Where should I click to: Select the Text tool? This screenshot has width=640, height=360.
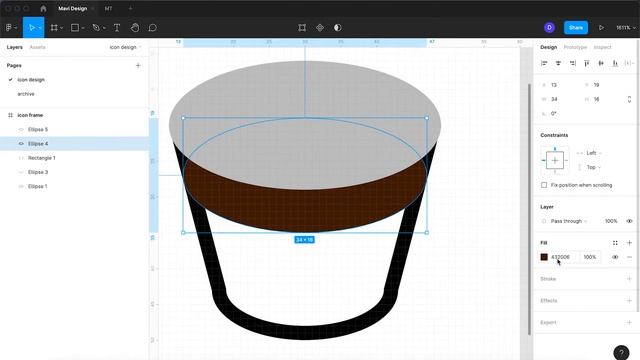[117, 28]
